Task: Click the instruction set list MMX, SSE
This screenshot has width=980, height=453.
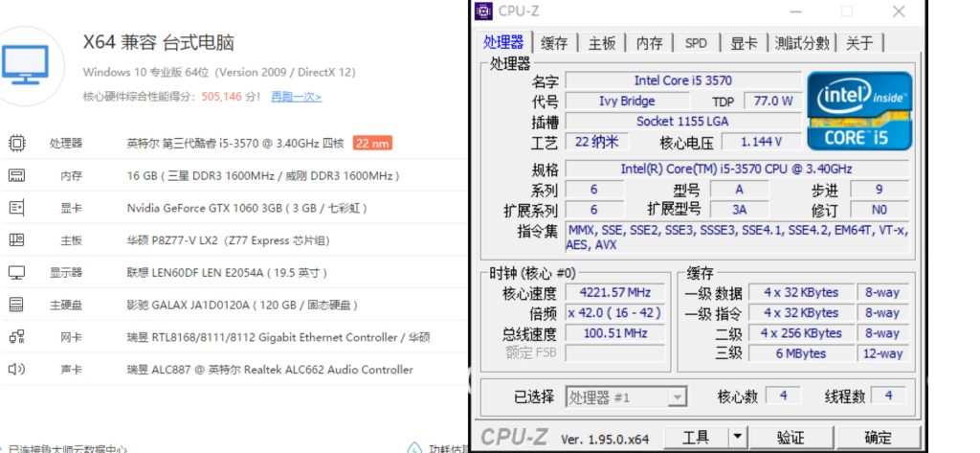Action: (x=737, y=238)
